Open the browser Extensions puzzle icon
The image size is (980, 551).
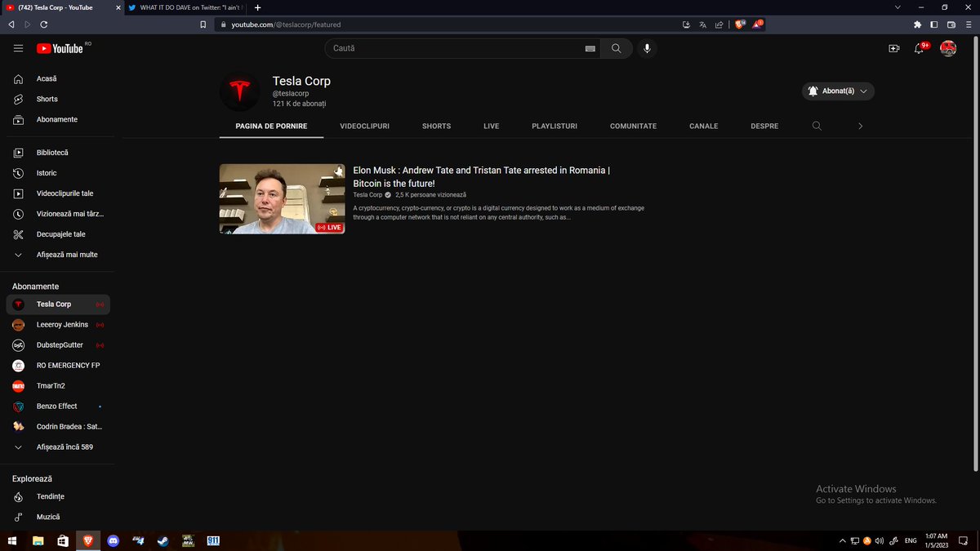[917, 24]
